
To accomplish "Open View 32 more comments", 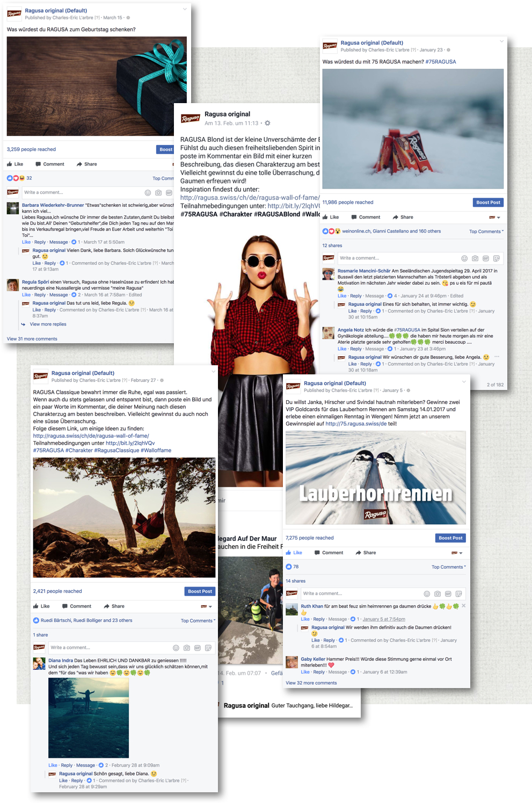I will coord(311,683).
